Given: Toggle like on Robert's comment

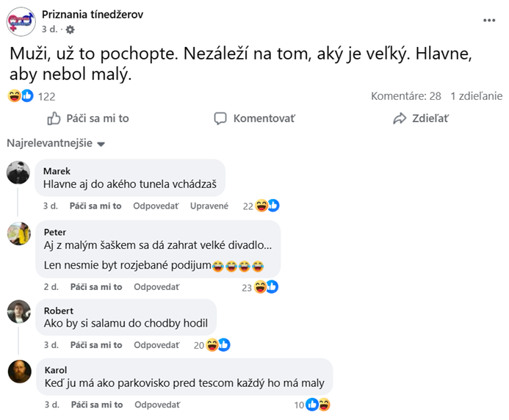Looking at the screenshot, I should point(95,345).
